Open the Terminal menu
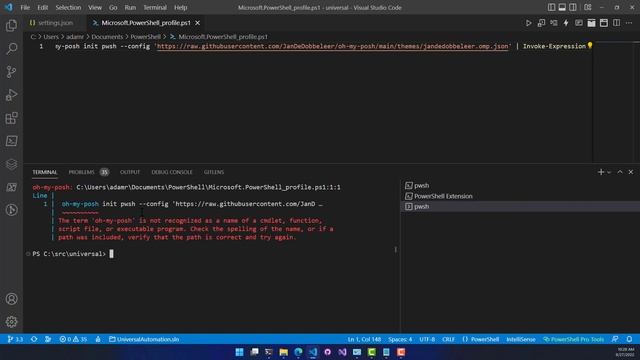 (155, 7)
